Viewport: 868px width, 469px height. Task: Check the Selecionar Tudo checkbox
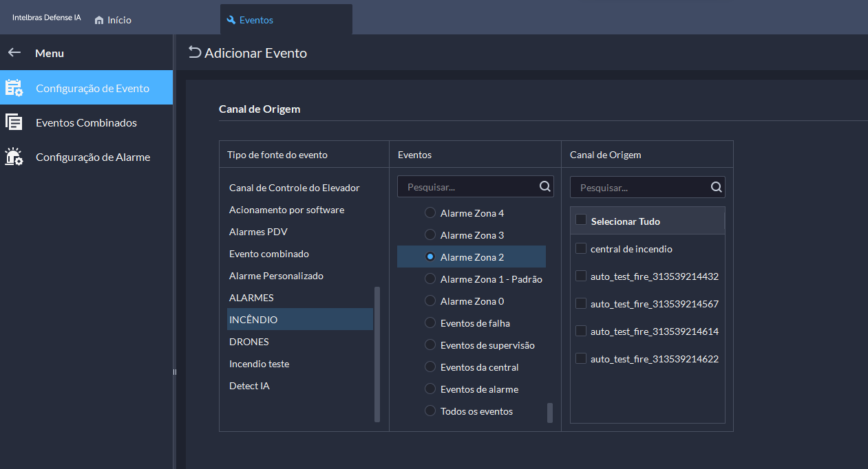581,220
